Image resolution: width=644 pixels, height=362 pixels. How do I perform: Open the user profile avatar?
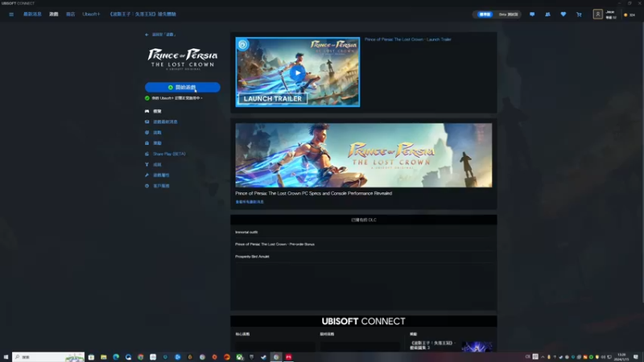point(597,14)
